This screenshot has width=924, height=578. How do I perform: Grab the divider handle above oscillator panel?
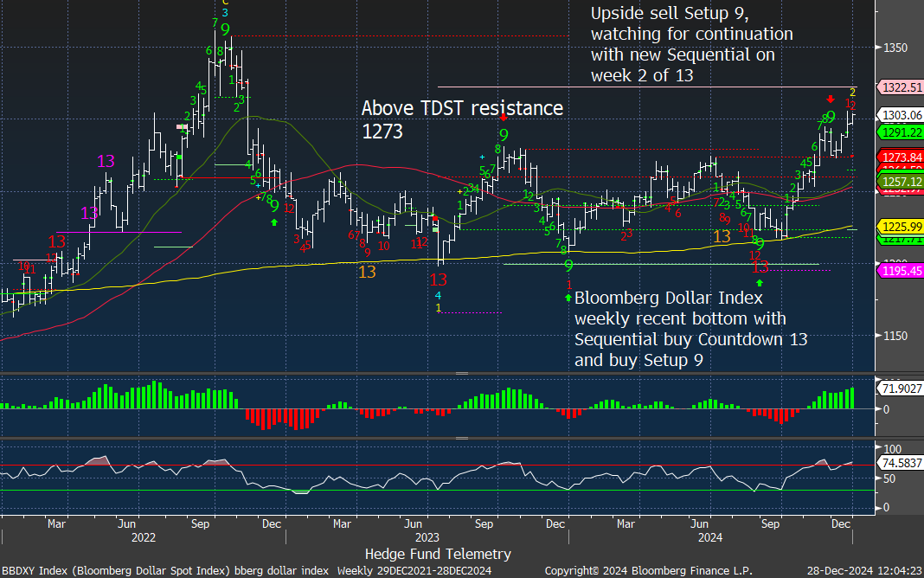pyautogui.click(x=462, y=439)
